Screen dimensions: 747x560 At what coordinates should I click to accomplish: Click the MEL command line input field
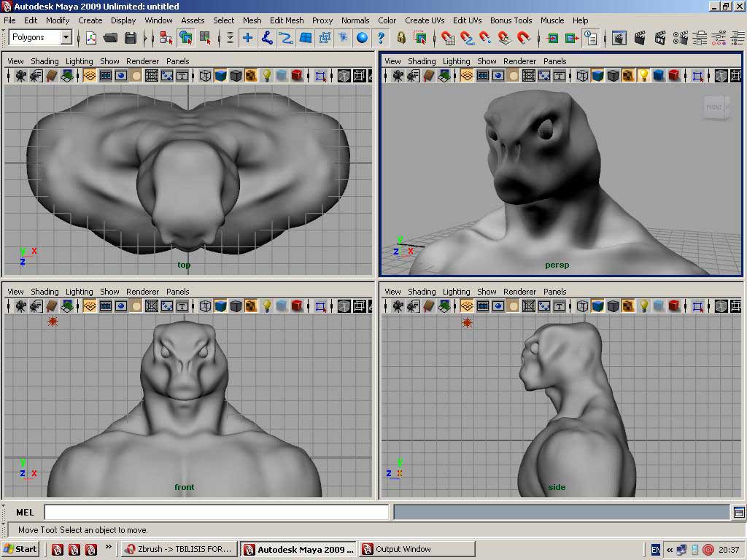click(x=216, y=513)
